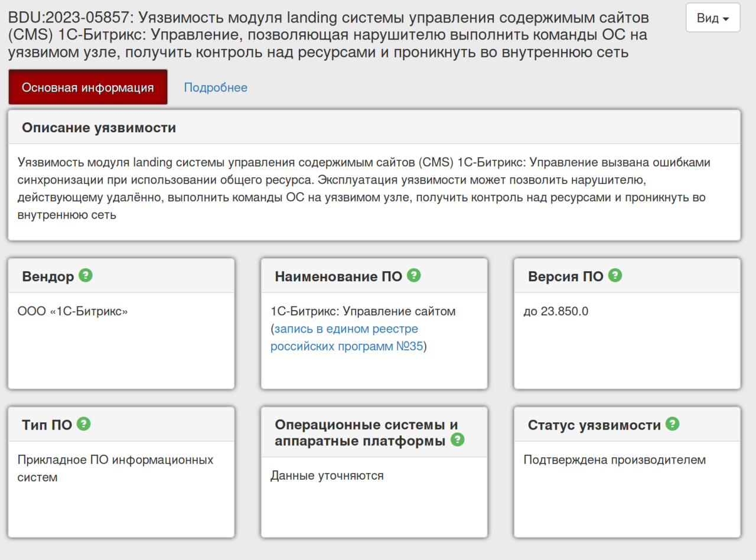Open the Вид dropdown menu
The image size is (756, 560).
click(x=712, y=18)
